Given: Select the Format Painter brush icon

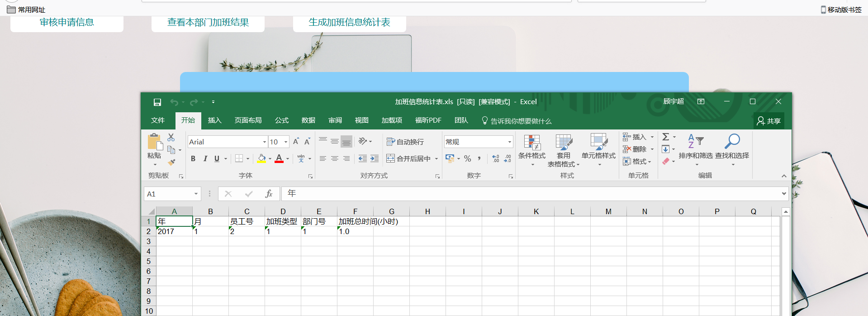Looking at the screenshot, I should coord(171,162).
